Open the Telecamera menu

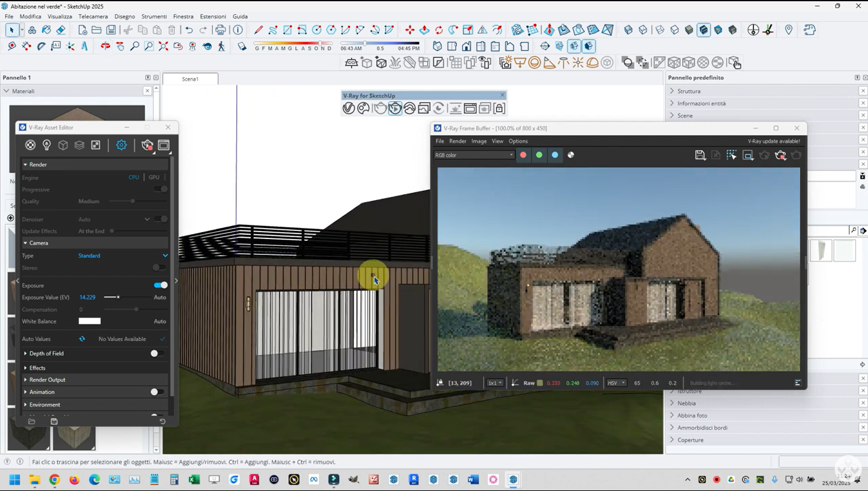(x=93, y=17)
